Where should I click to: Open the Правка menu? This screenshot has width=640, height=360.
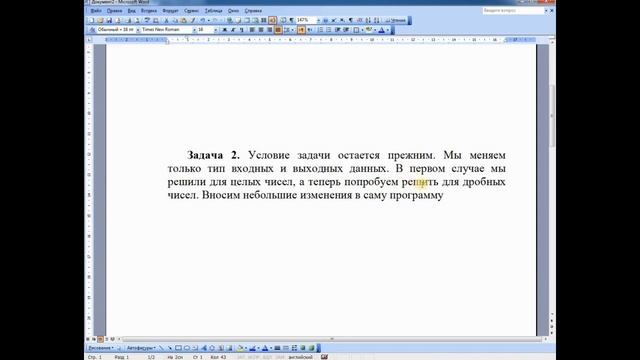[115, 11]
